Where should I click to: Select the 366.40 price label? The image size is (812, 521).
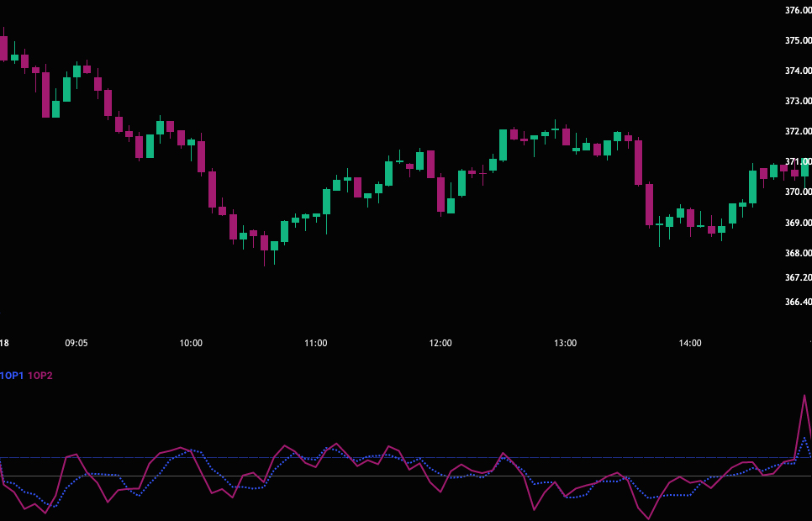[x=798, y=302]
